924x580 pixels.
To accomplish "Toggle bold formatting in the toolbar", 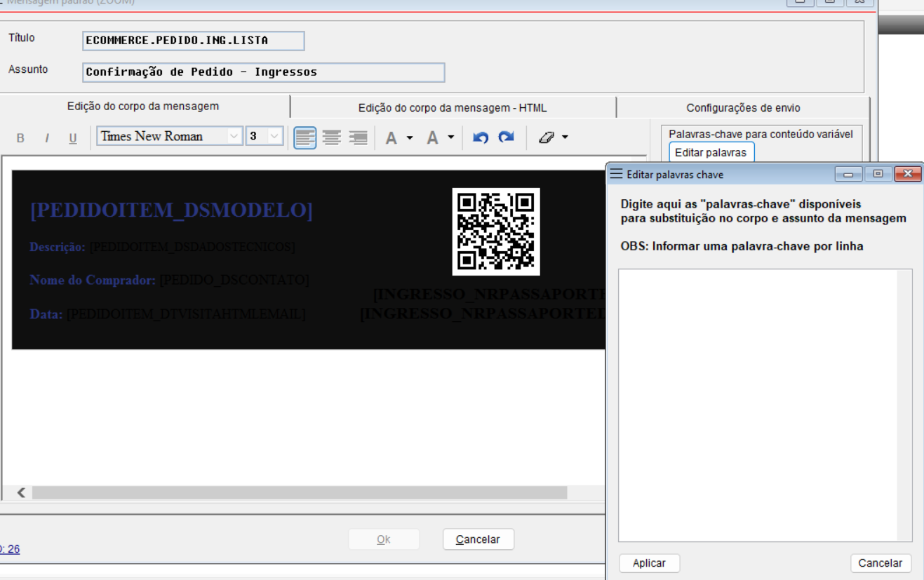I will (20, 138).
